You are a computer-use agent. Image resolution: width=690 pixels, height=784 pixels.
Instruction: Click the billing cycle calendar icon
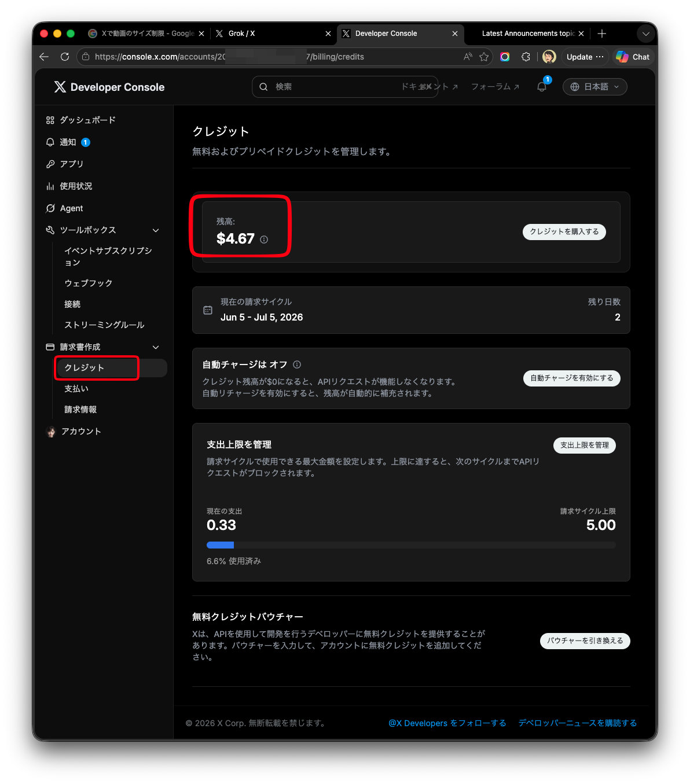[x=208, y=310]
